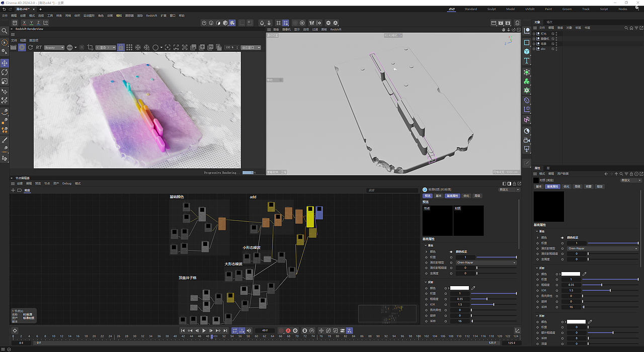Collapse the 反射 section in Attributes panel

tap(536, 268)
